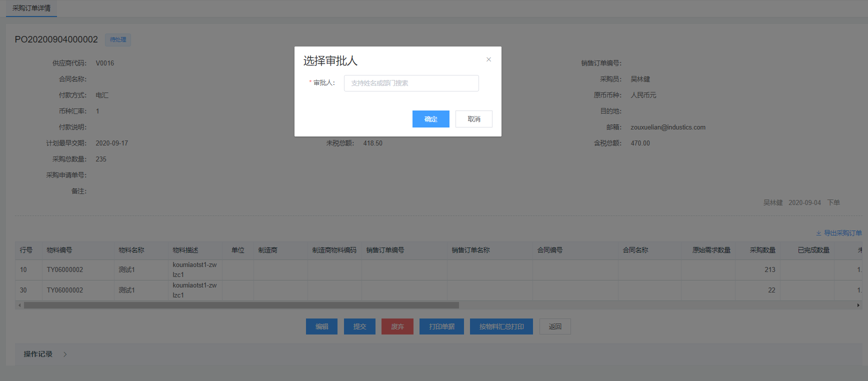868x381 pixels.
Task: Select line number 10 in the table
Action: [23, 269]
